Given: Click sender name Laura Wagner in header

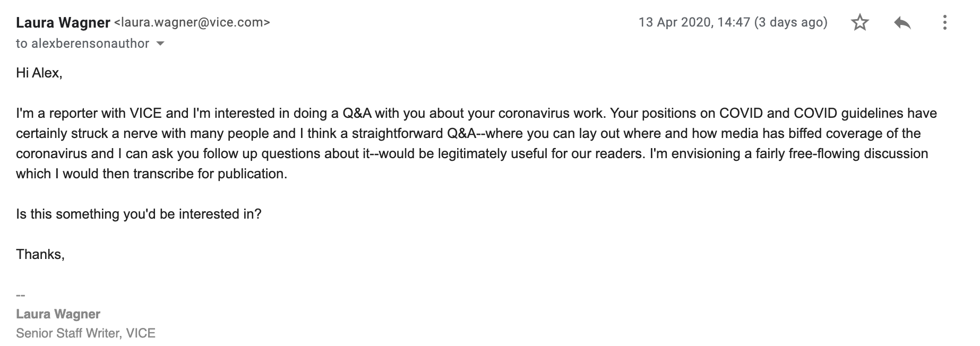Looking at the screenshot, I should (x=63, y=23).
